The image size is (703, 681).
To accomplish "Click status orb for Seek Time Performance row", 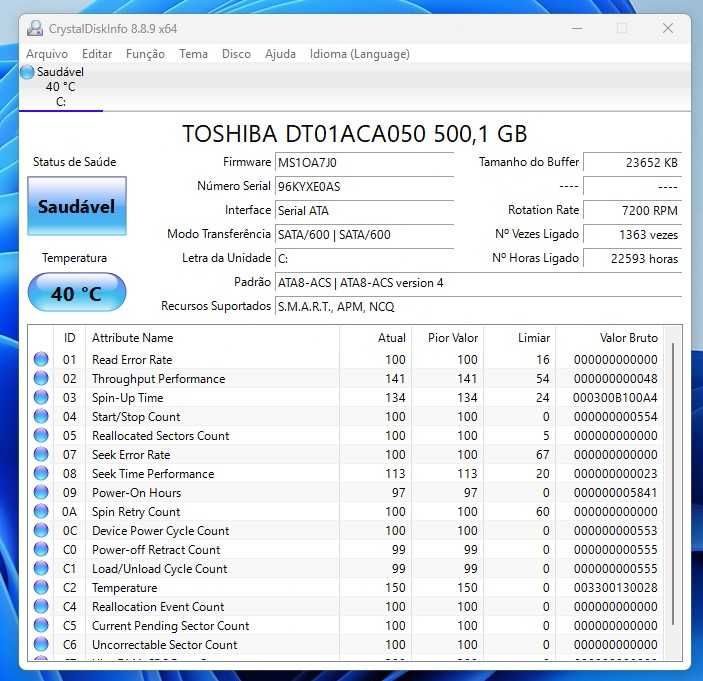I will point(41,473).
